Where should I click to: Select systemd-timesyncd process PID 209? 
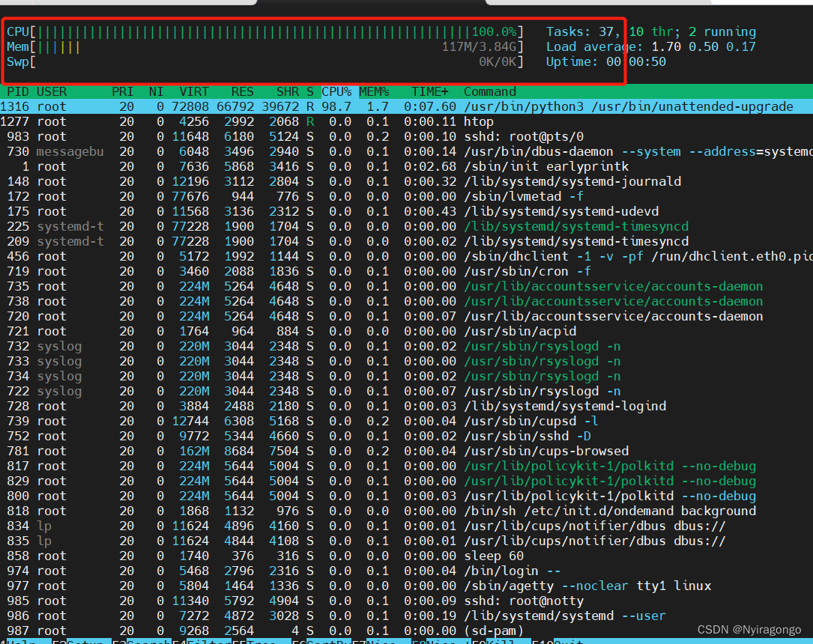click(x=406, y=241)
